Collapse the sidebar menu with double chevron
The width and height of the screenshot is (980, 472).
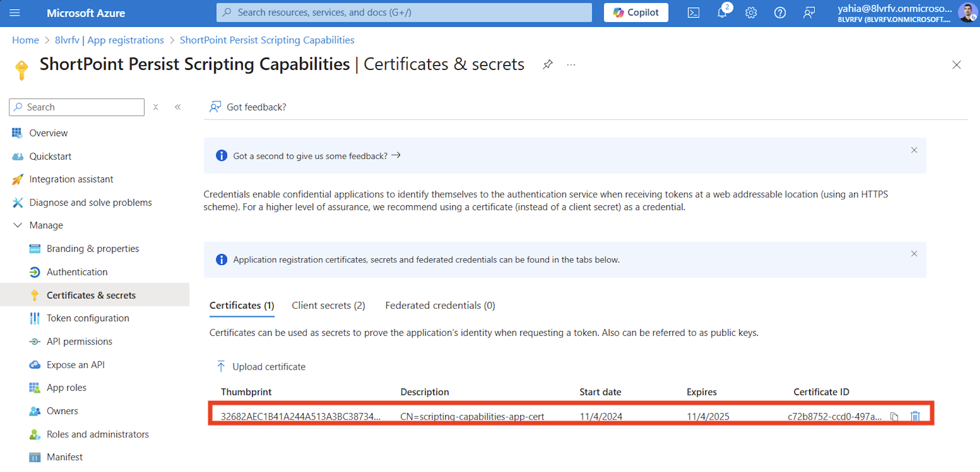(178, 107)
